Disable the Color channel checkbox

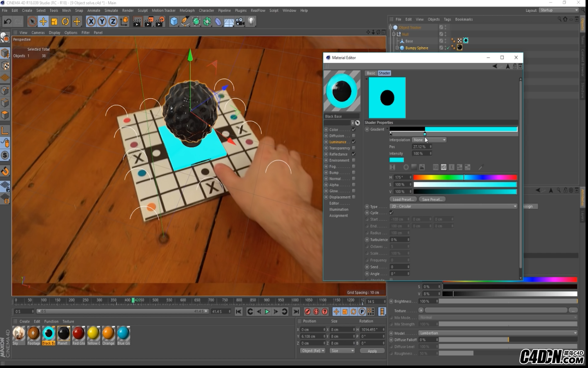[354, 130]
